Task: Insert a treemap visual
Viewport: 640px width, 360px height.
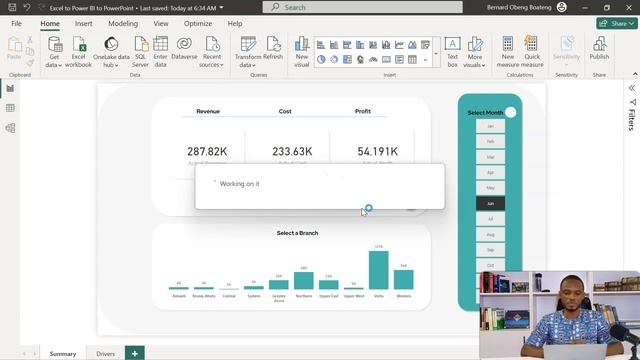Action: click(347, 60)
